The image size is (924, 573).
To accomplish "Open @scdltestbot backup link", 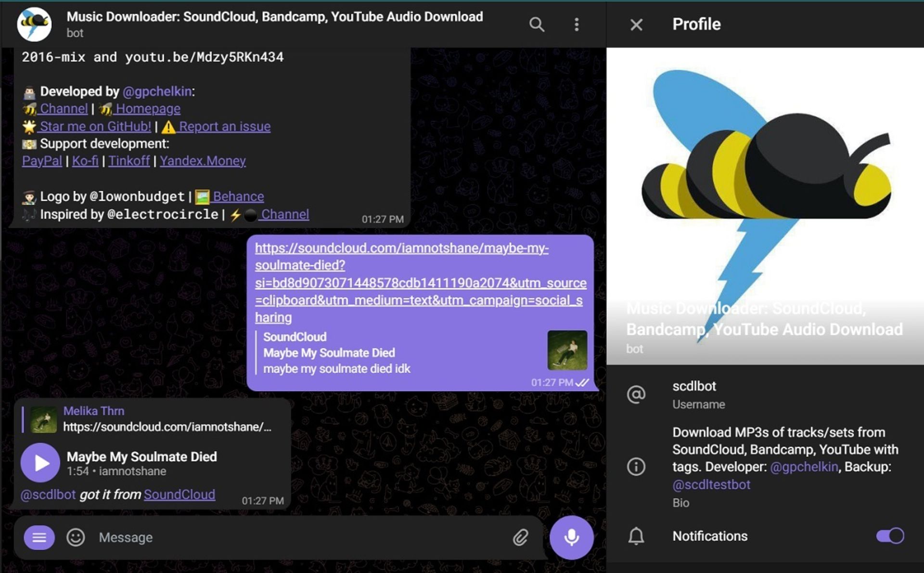I will click(711, 484).
